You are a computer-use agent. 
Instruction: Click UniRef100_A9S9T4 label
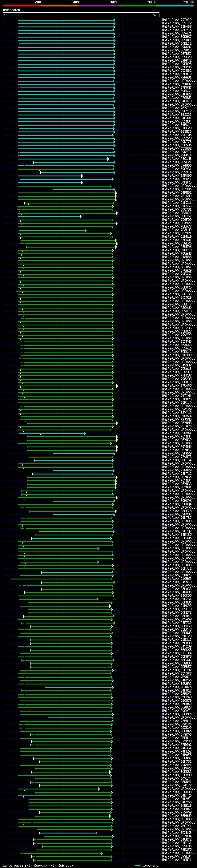click(177, 172)
